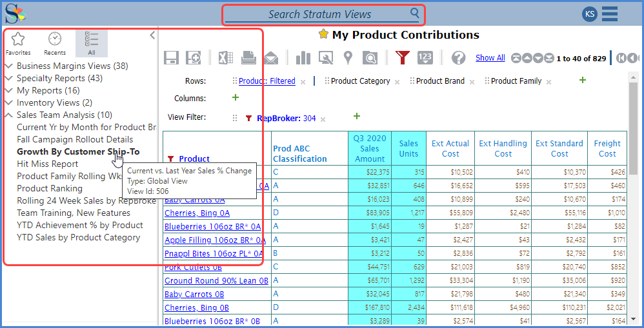
Task: Click the Search Stratum Views field
Action: 319,14
